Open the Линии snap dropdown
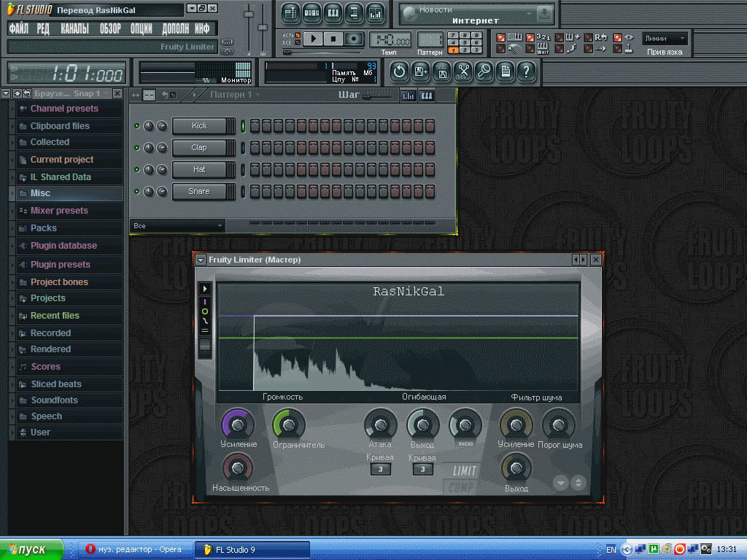The width and height of the screenshot is (747, 560). [x=665, y=38]
